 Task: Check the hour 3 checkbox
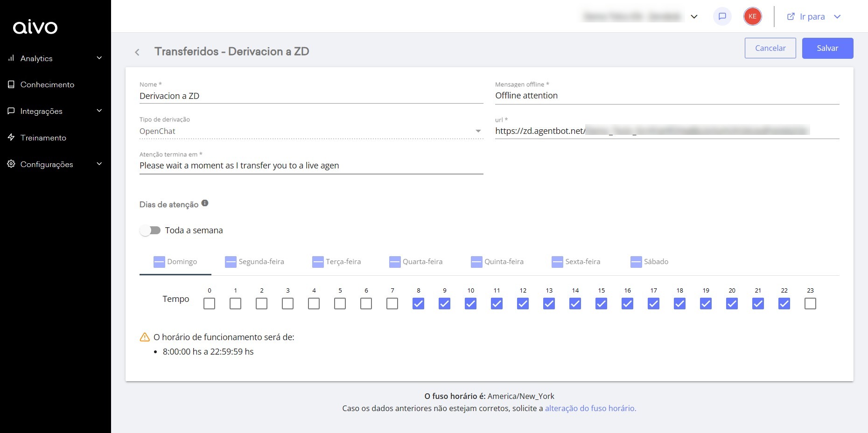pyautogui.click(x=288, y=304)
